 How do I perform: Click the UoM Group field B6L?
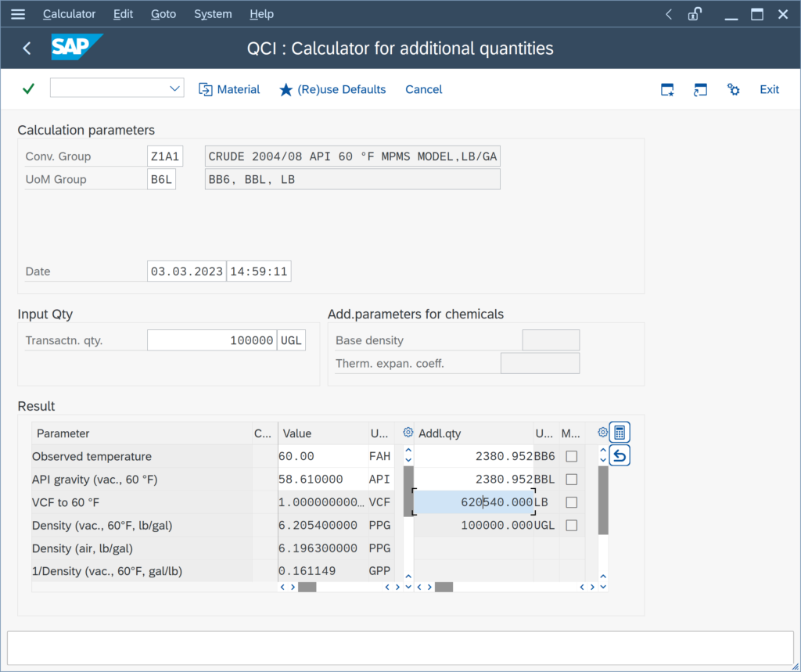pos(161,179)
